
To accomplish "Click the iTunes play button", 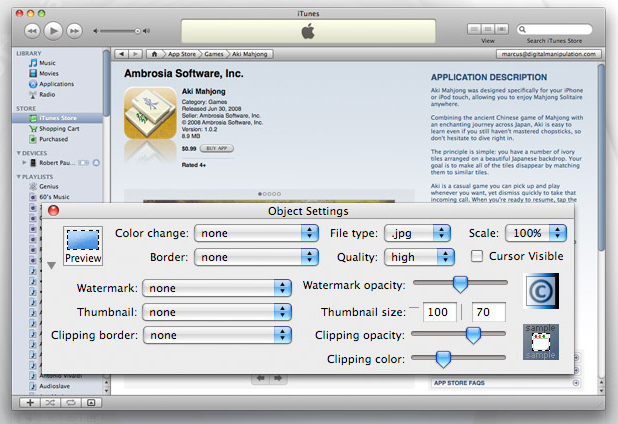I will point(53,30).
